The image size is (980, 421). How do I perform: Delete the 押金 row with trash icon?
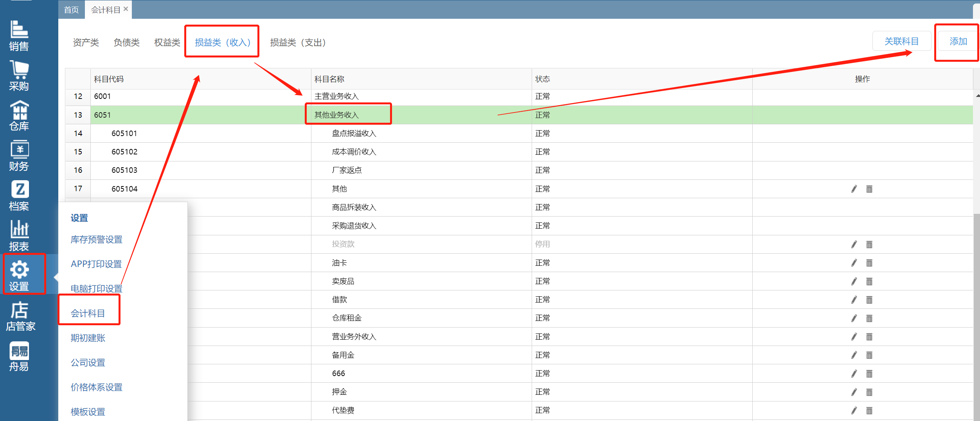coord(869,392)
